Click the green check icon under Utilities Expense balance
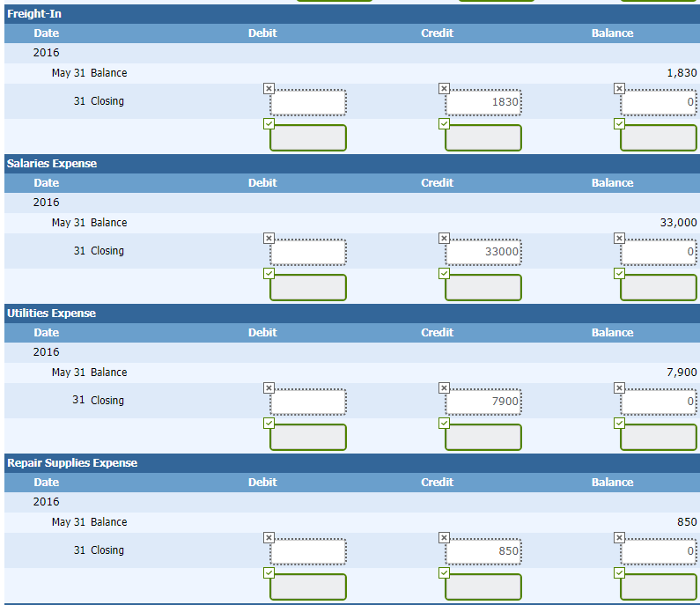Image resolution: width=700 pixels, height=605 pixels. pos(619,423)
